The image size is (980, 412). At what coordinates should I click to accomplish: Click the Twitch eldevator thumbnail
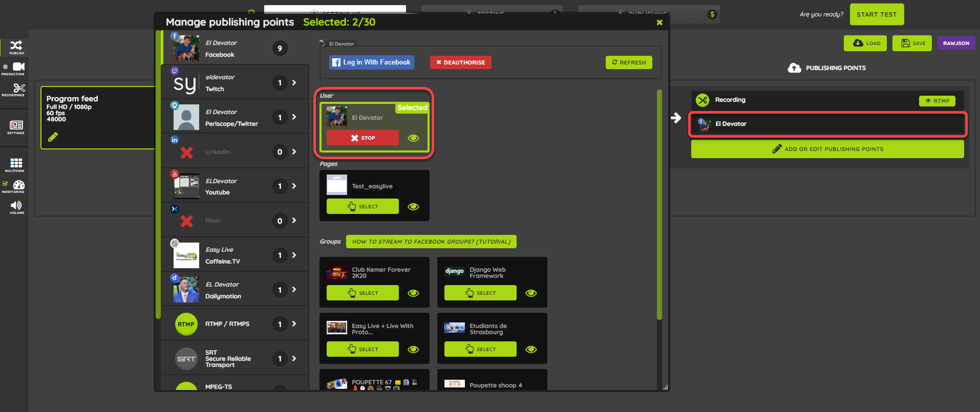coord(186,83)
